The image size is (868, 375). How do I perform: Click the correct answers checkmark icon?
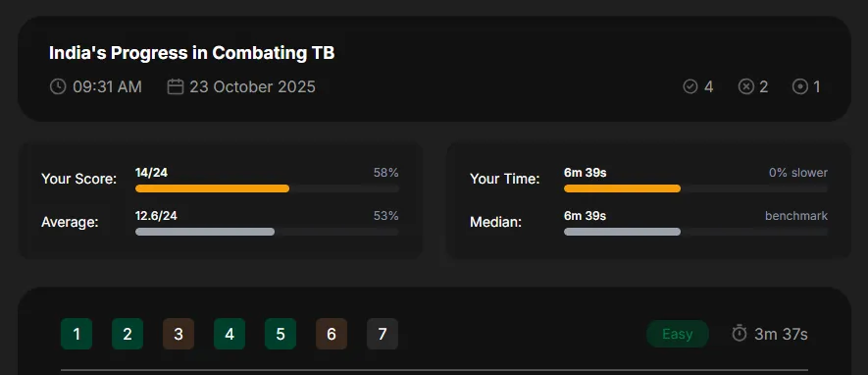click(690, 87)
